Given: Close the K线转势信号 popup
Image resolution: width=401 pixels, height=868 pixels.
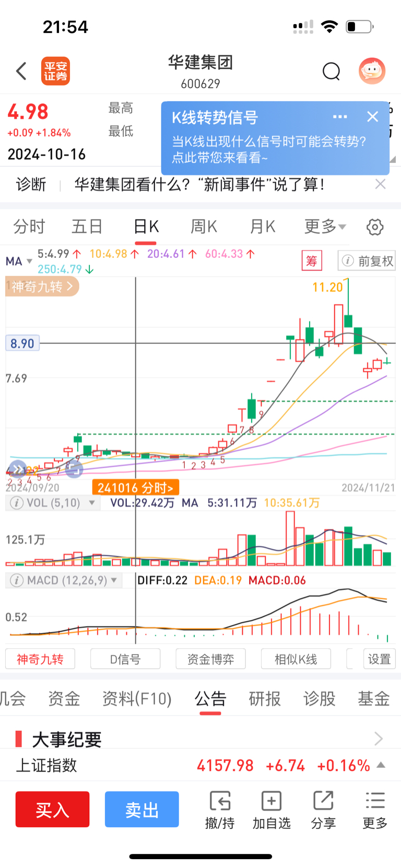Looking at the screenshot, I should coord(372,117).
